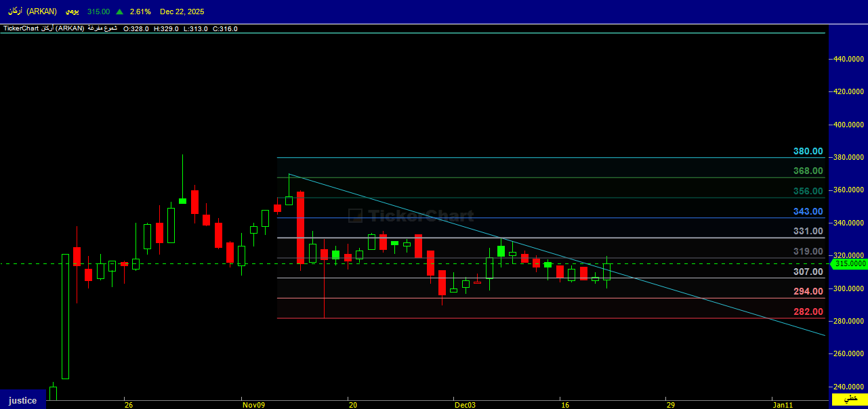The height and width of the screenshot is (409, 868).
Task: Select the 307.00 Fibonacci level label
Action: tap(808, 272)
